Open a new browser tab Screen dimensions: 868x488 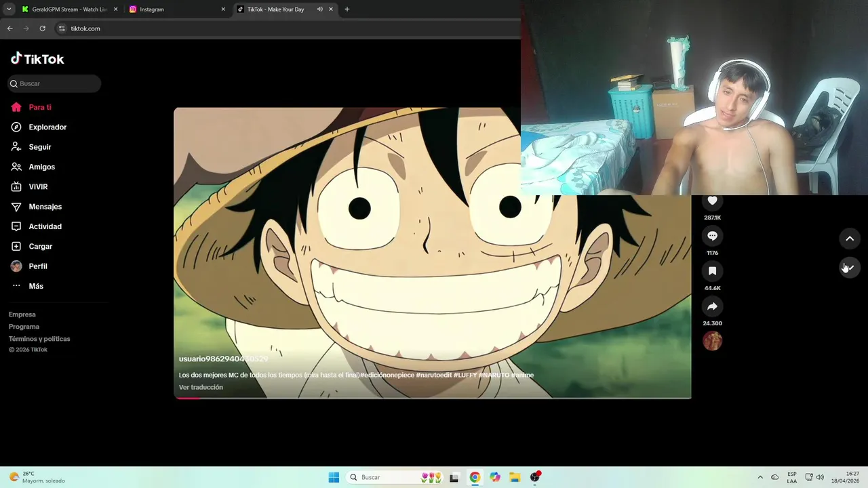tap(347, 9)
